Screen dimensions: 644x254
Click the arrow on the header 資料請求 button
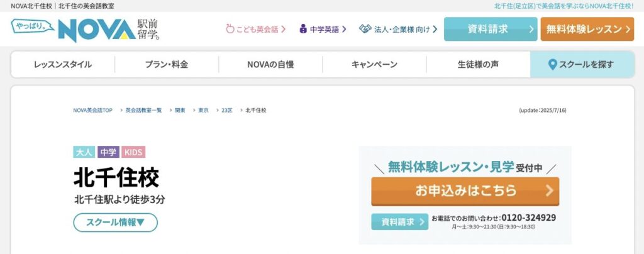click(531, 29)
